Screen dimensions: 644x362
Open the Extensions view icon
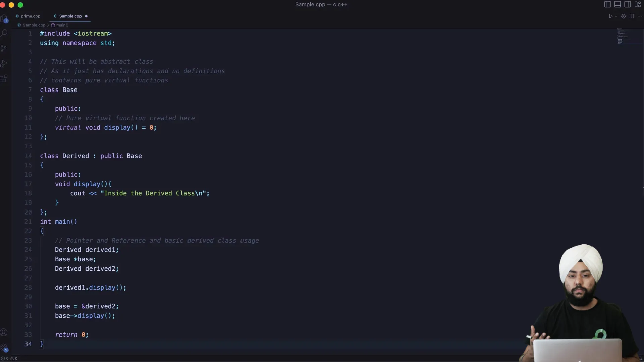coord(4,79)
